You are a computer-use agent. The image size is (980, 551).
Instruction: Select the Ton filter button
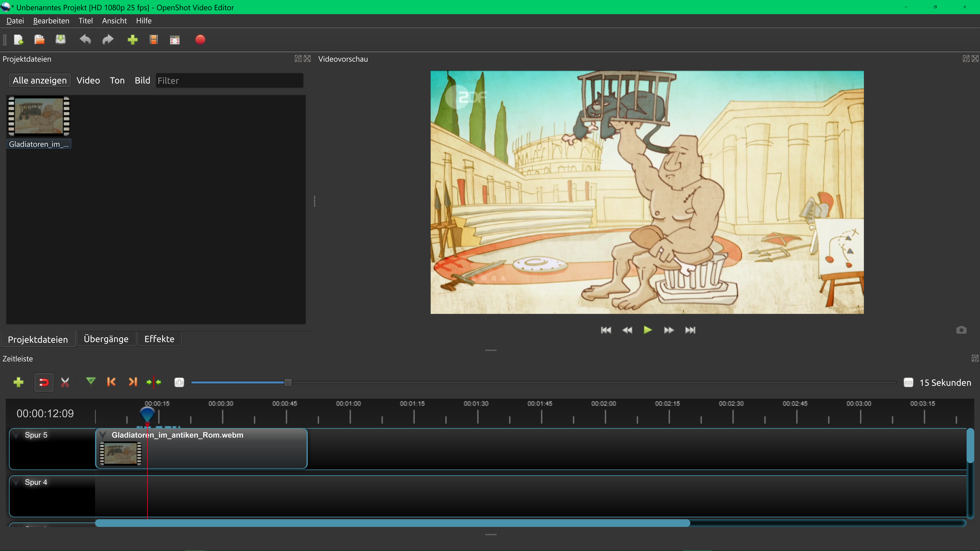pyautogui.click(x=117, y=80)
